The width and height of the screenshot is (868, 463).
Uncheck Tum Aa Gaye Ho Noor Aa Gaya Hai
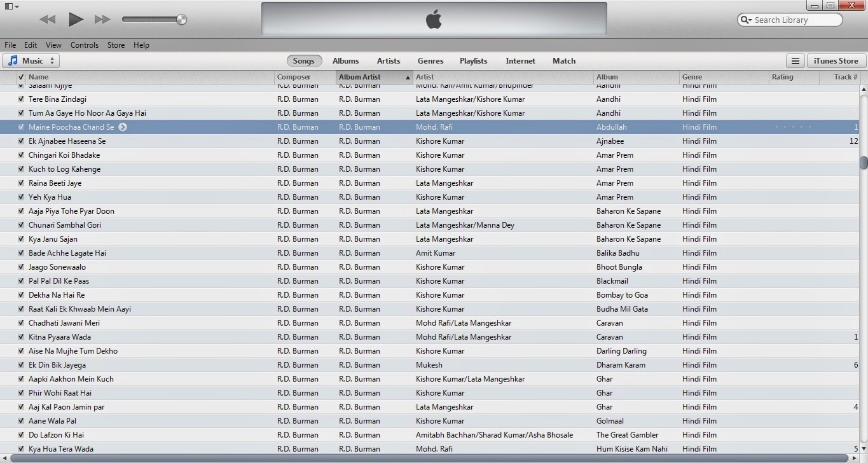(x=21, y=113)
